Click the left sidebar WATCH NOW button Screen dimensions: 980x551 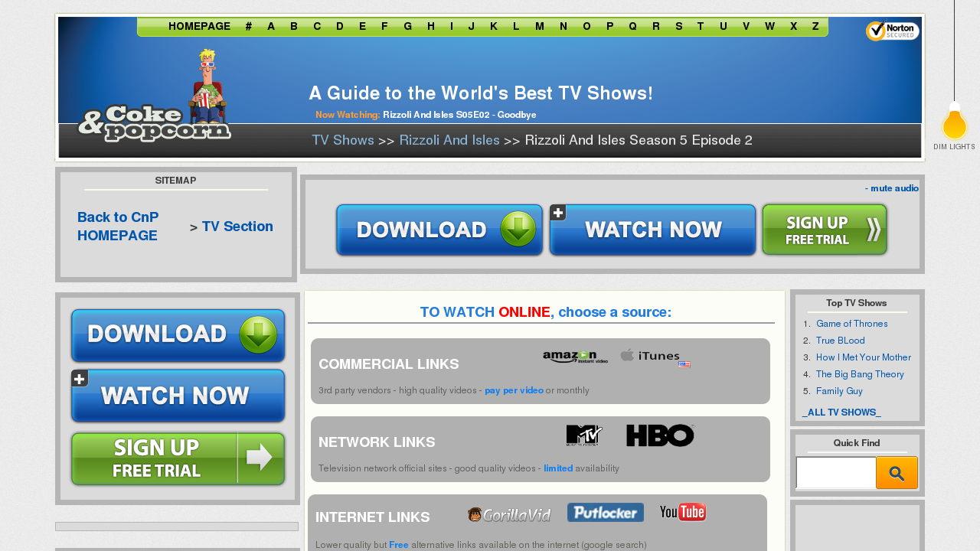pos(178,396)
